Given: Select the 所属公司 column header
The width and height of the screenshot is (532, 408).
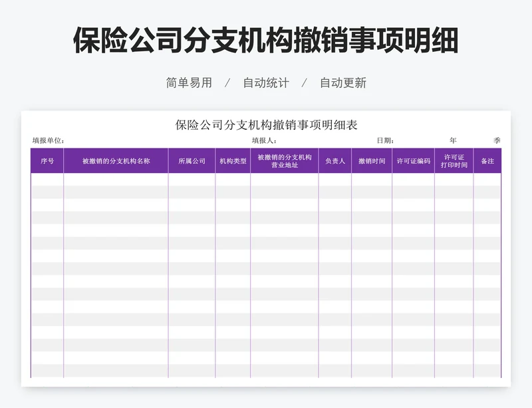Looking at the screenshot, I should tap(192, 161).
